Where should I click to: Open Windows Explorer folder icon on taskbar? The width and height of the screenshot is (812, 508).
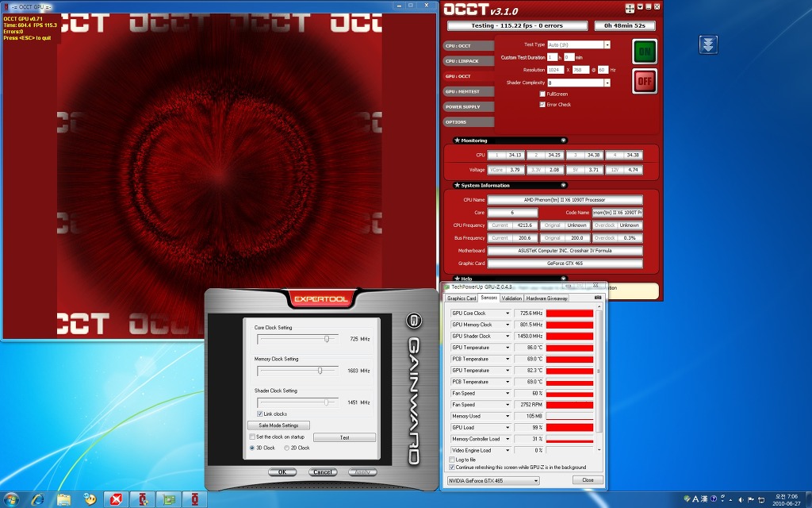[x=63, y=499]
